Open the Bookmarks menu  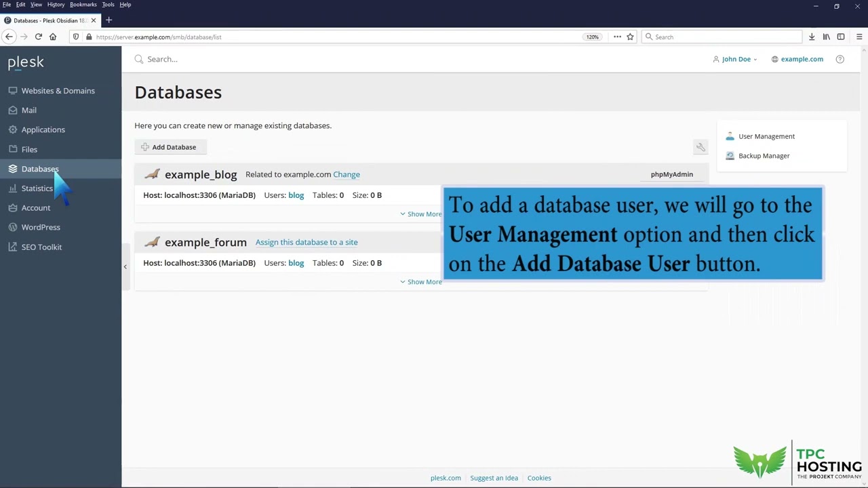[x=83, y=5]
